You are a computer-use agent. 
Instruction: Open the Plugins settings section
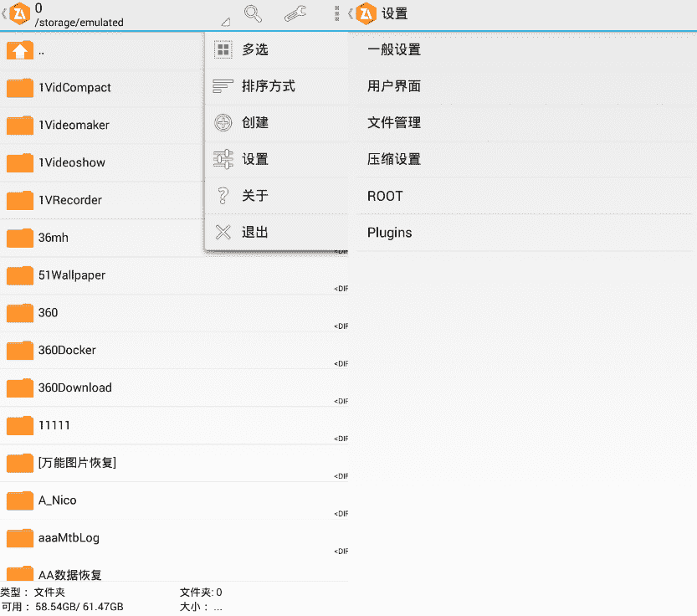click(389, 233)
